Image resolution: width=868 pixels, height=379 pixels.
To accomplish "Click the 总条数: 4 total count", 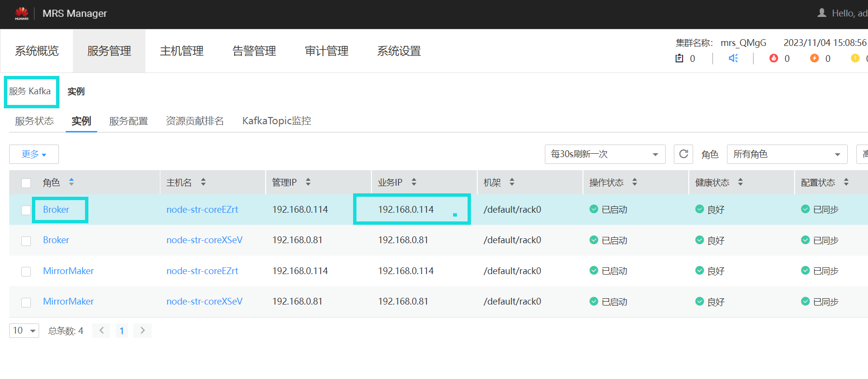I will (66, 331).
